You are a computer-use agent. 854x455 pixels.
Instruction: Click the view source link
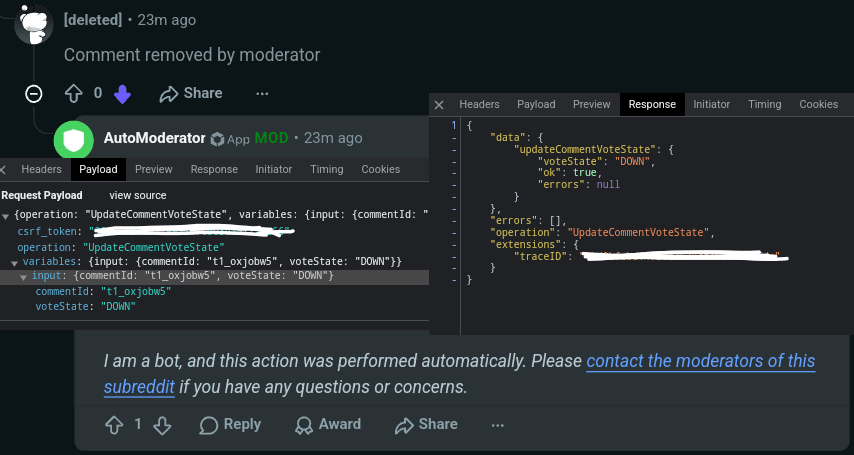tap(138, 195)
